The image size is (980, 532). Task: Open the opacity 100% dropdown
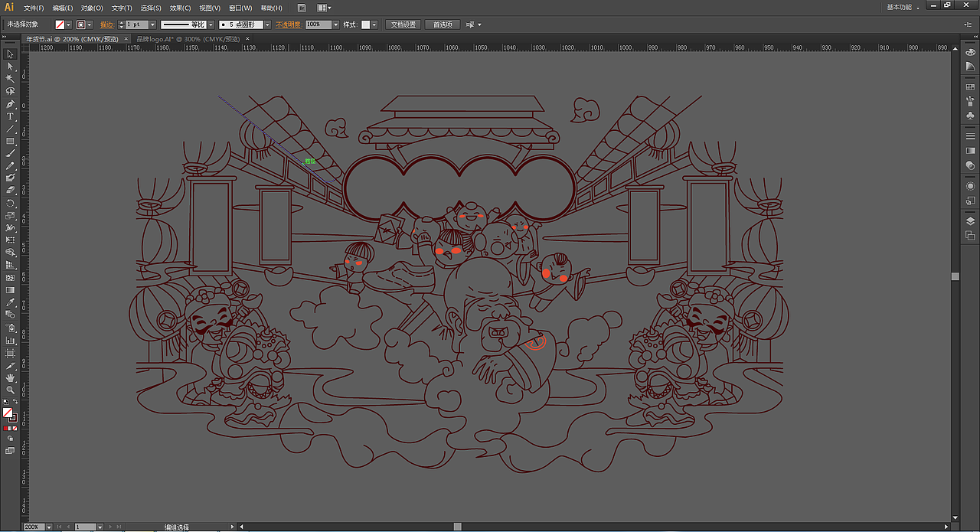point(335,24)
